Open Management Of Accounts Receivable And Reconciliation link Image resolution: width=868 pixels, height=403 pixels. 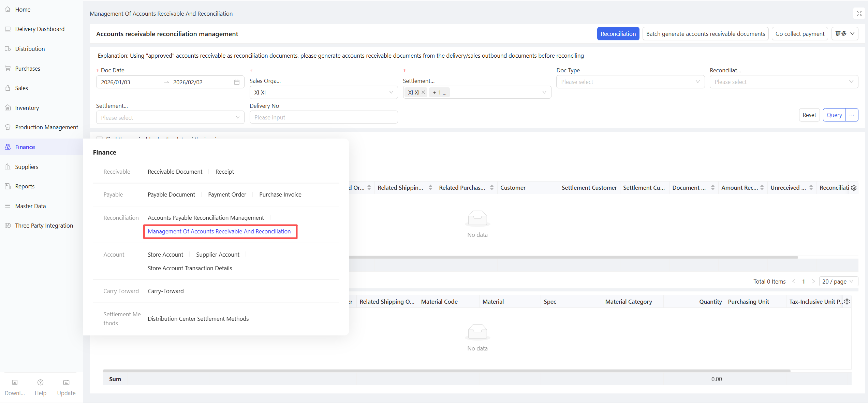219,231
